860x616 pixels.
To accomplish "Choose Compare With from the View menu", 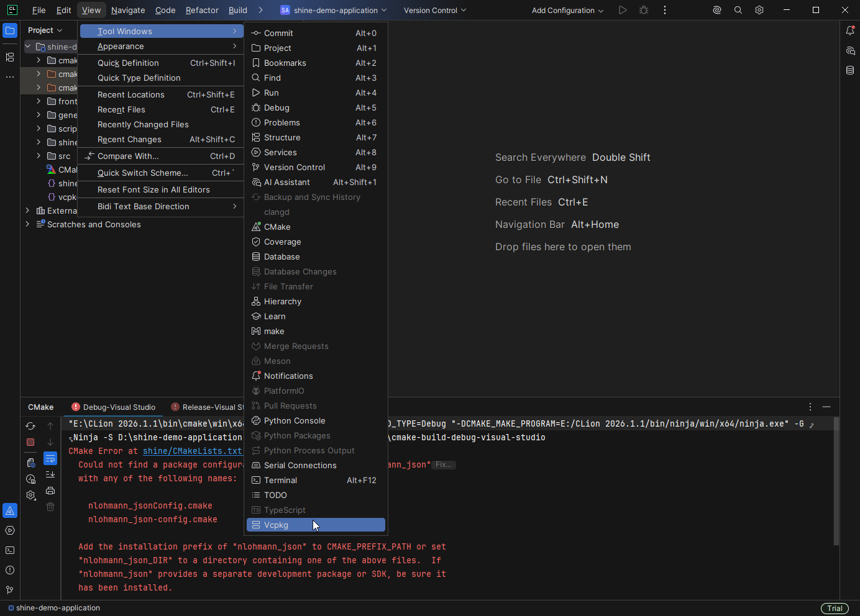I will [162, 156].
